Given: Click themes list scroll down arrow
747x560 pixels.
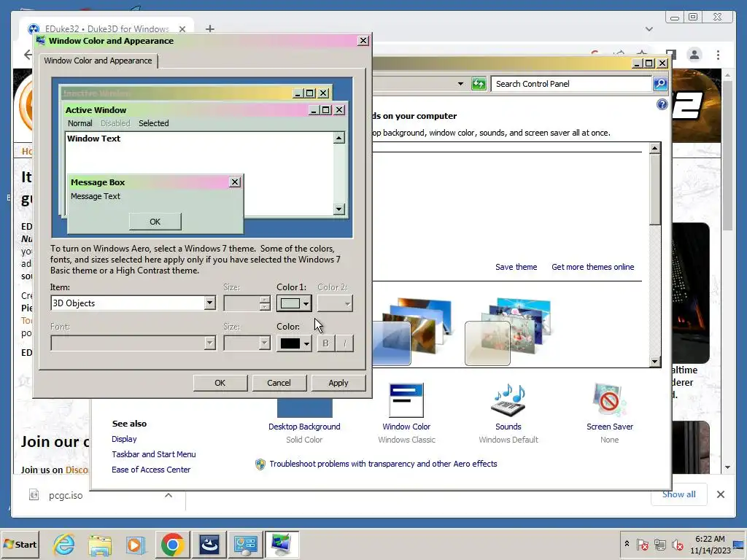Looking at the screenshot, I should 655,362.
